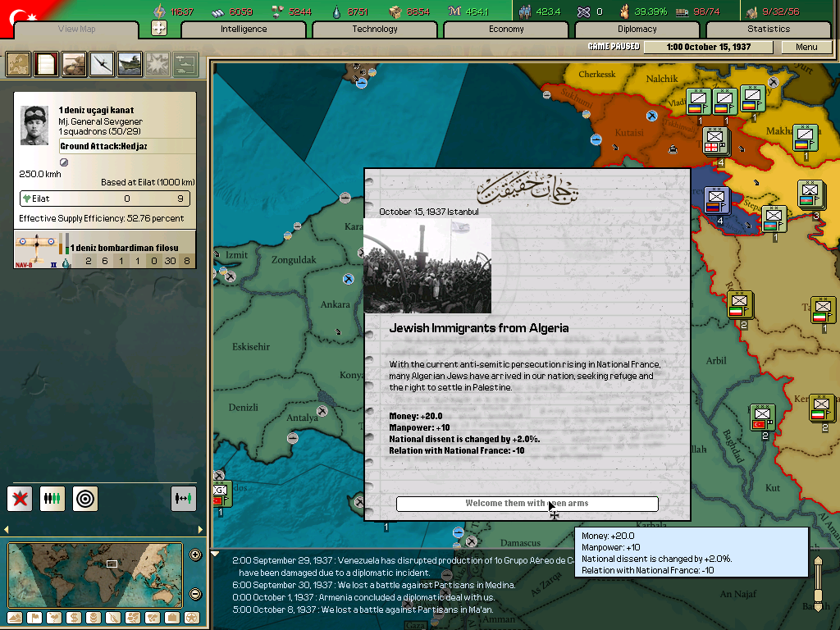Viewport: 840px width, 630px height.
Task: Expand unit panel with right yellow arrow
Action: [x=200, y=530]
